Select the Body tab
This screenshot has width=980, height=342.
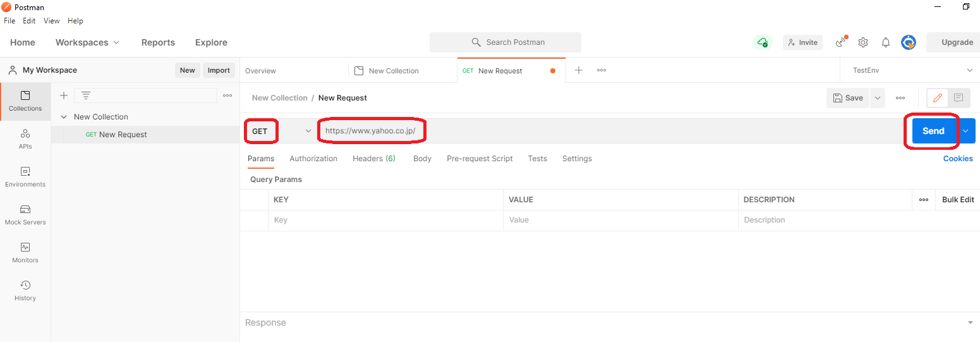click(422, 159)
